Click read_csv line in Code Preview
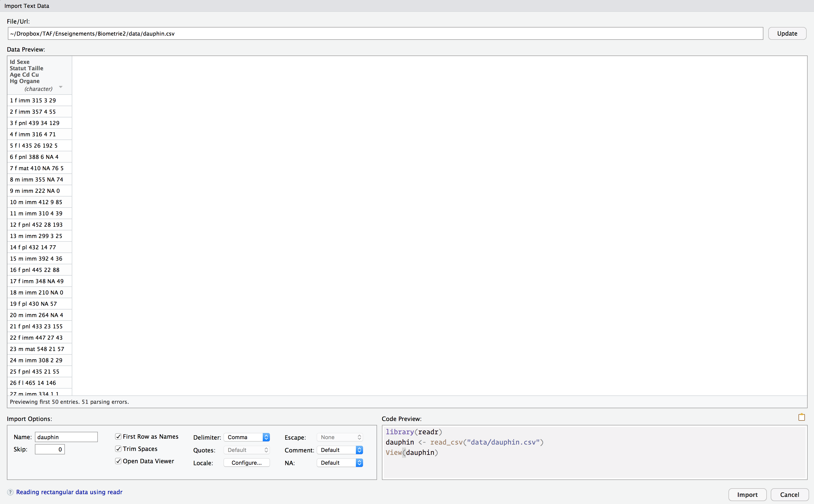Viewport: 814px width, 504px height. (x=465, y=442)
